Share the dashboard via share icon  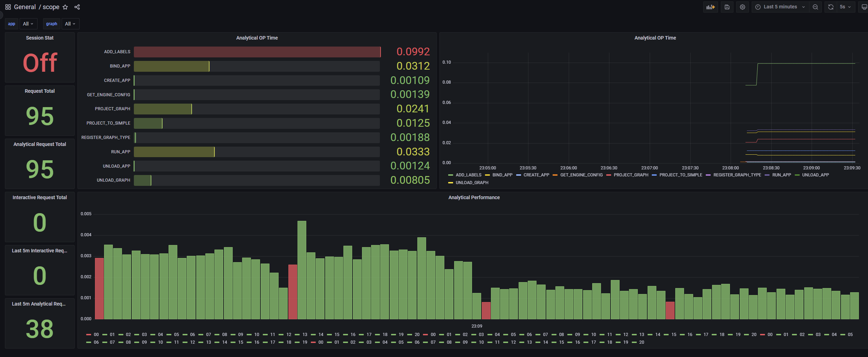77,7
